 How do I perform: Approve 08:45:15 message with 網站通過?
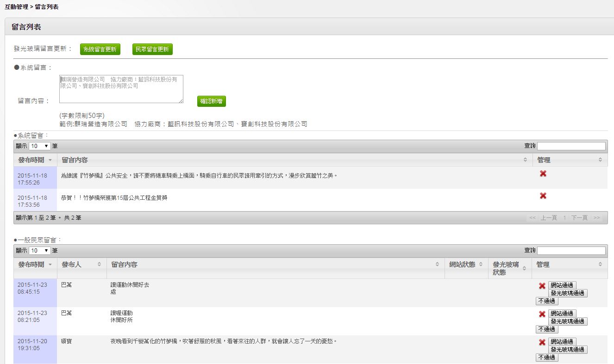click(x=562, y=285)
